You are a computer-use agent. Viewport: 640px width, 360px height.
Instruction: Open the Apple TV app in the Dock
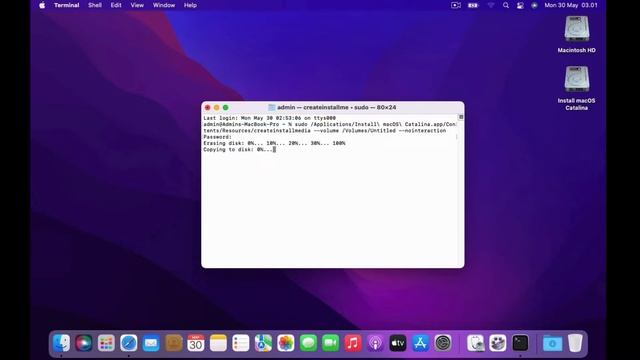pyautogui.click(x=398, y=343)
